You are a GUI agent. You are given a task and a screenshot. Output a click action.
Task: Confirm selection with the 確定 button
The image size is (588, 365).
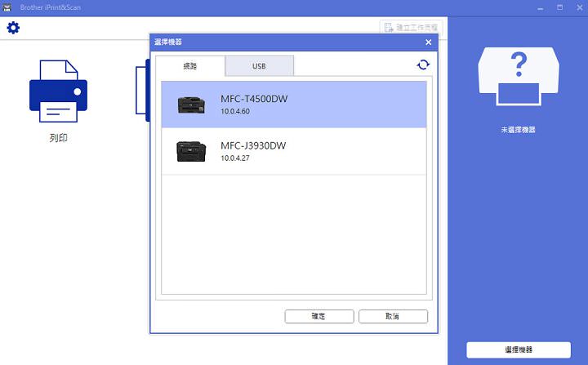click(x=319, y=316)
